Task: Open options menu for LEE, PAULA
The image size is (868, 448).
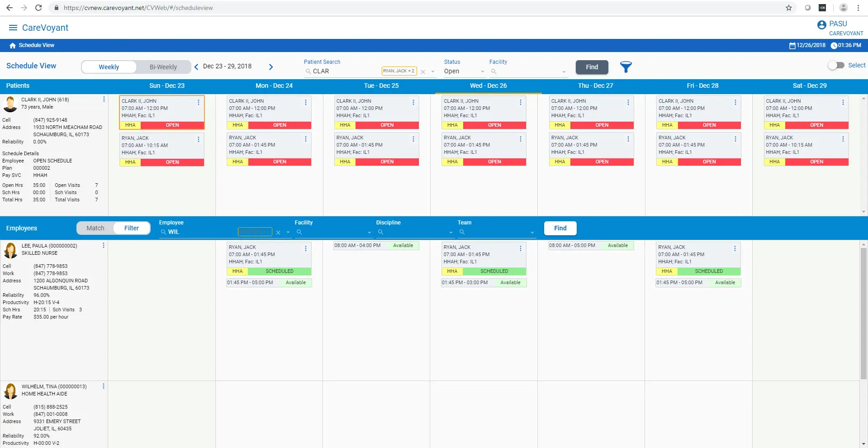Action: point(103,246)
